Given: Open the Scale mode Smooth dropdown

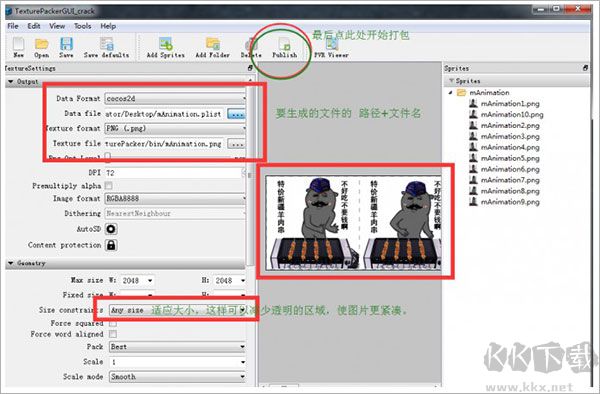Looking at the screenshot, I should point(177,376).
